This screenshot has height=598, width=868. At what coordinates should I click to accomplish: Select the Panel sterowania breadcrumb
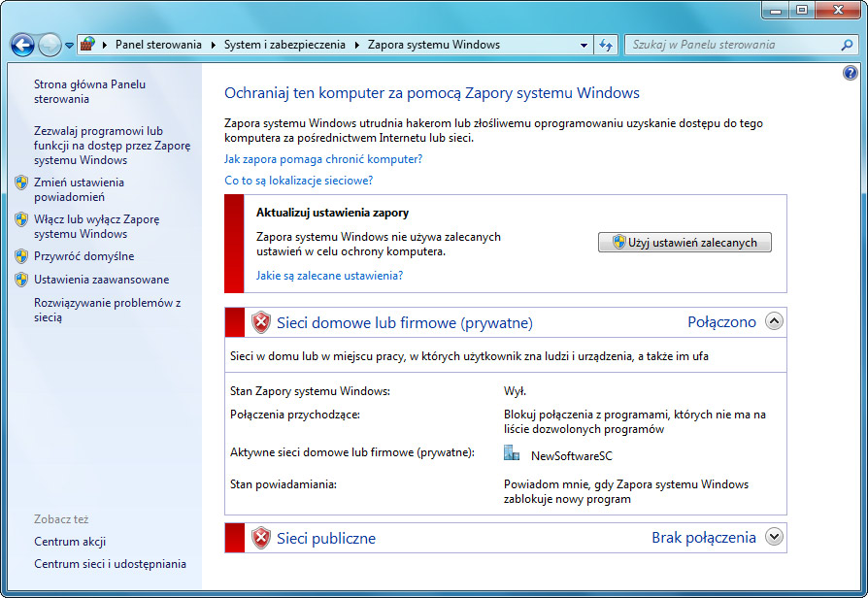click(x=158, y=45)
